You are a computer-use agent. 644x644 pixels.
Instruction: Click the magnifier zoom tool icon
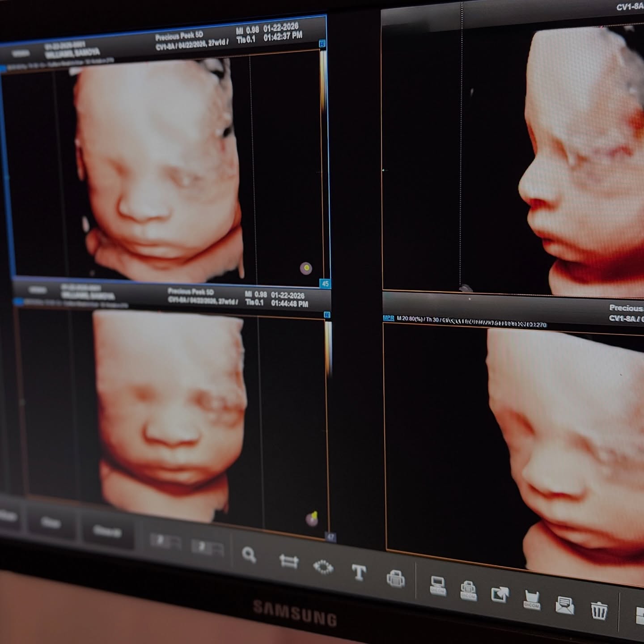(x=249, y=555)
